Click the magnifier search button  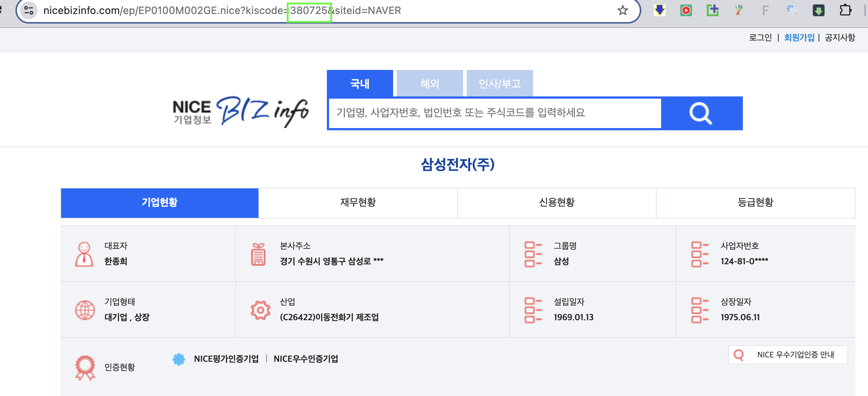[701, 113]
